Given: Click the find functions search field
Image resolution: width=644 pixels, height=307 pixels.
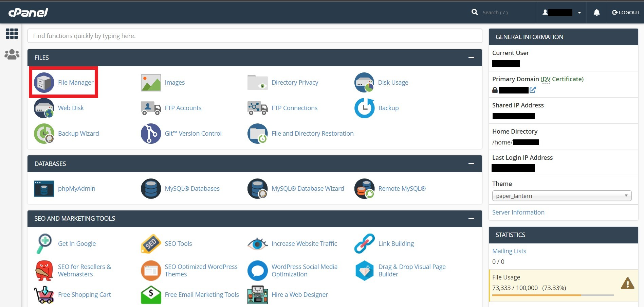Looking at the screenshot, I should (255, 36).
